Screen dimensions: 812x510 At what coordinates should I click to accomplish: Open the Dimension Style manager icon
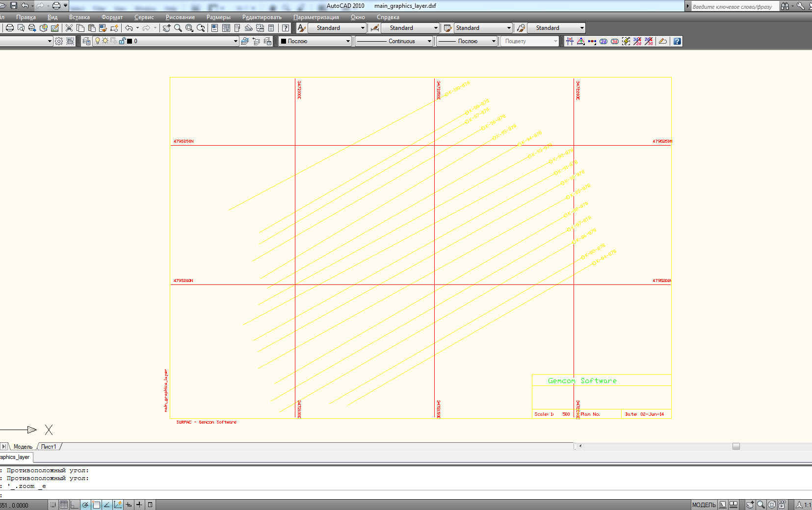click(375, 28)
